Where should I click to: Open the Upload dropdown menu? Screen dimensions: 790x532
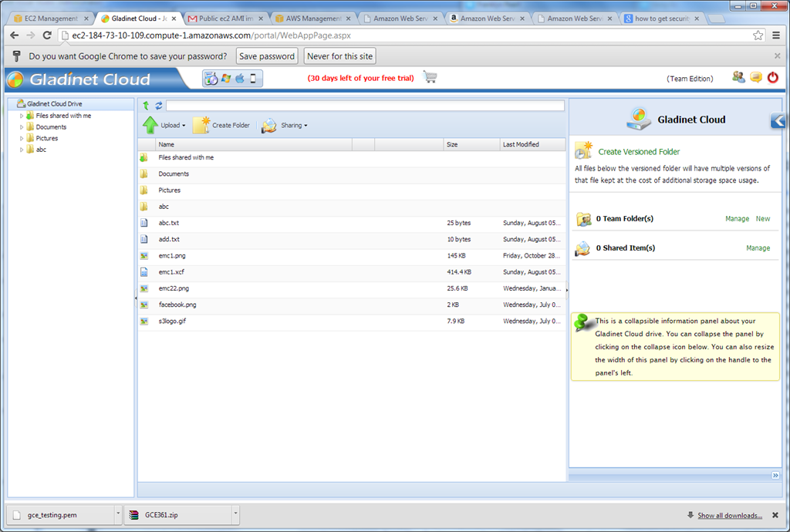click(184, 126)
